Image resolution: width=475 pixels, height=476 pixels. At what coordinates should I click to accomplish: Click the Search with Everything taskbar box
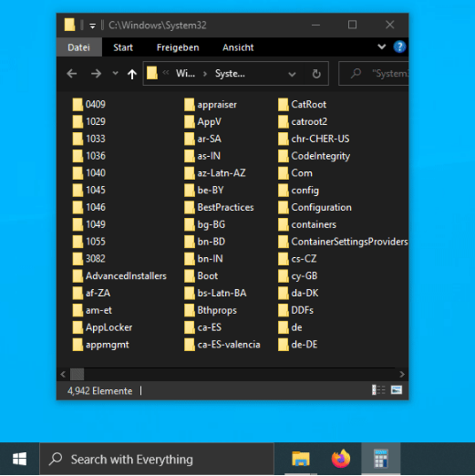point(157,459)
